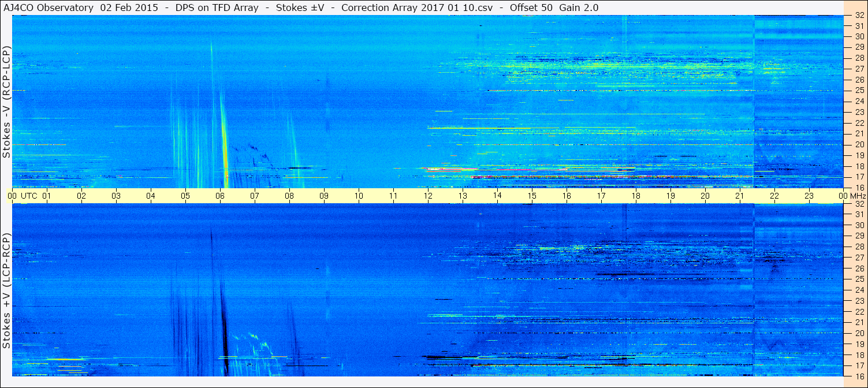This screenshot has height=388, width=868.
Task: Select the 21 hour tick on time axis
Action: coord(740,196)
